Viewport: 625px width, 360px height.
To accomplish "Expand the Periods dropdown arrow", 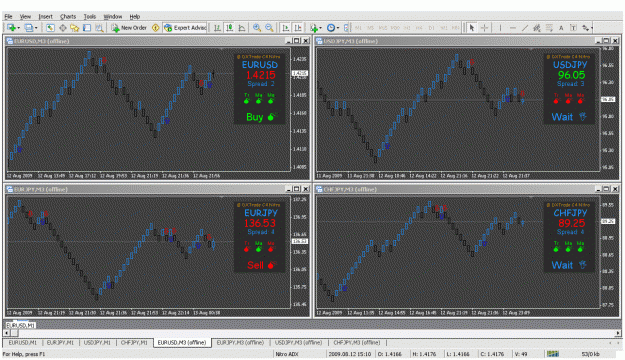I will coord(338,28).
